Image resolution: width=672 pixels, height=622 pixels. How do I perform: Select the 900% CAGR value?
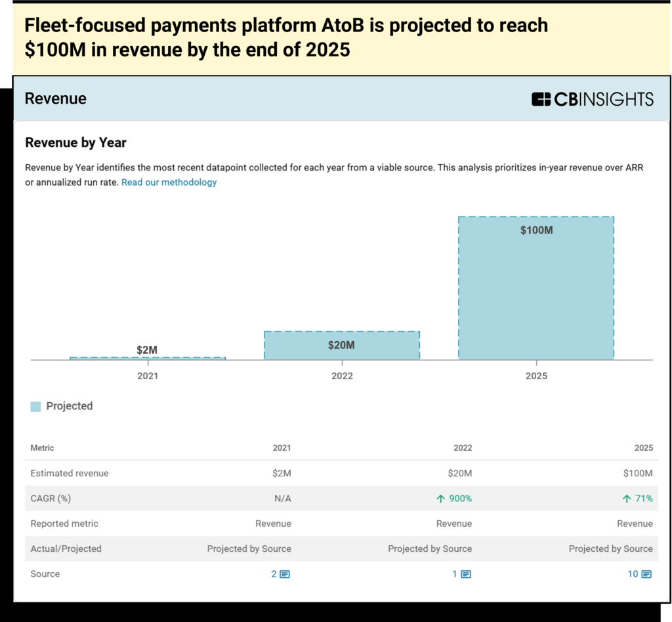[x=460, y=499]
